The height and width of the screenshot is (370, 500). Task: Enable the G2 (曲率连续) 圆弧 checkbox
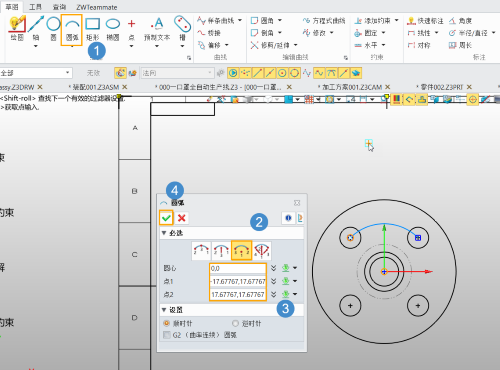(167, 335)
